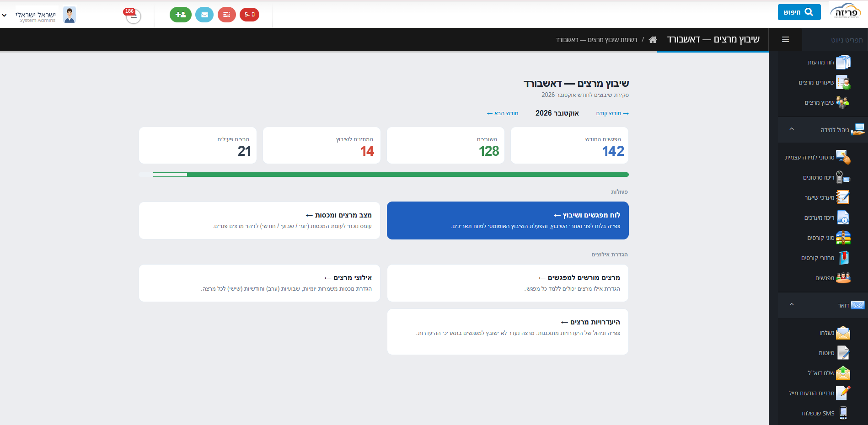Go to חודש הבא next month
868x425 pixels.
pyautogui.click(x=502, y=113)
